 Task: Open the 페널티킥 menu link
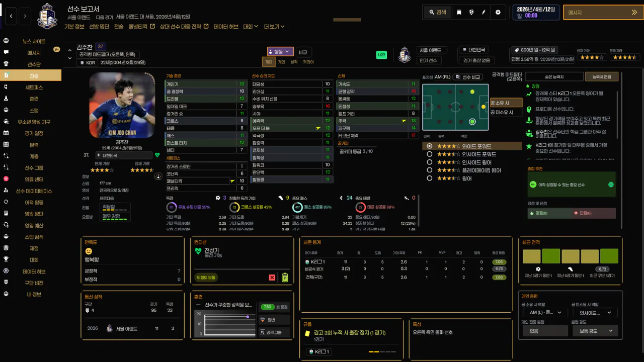point(141,26)
